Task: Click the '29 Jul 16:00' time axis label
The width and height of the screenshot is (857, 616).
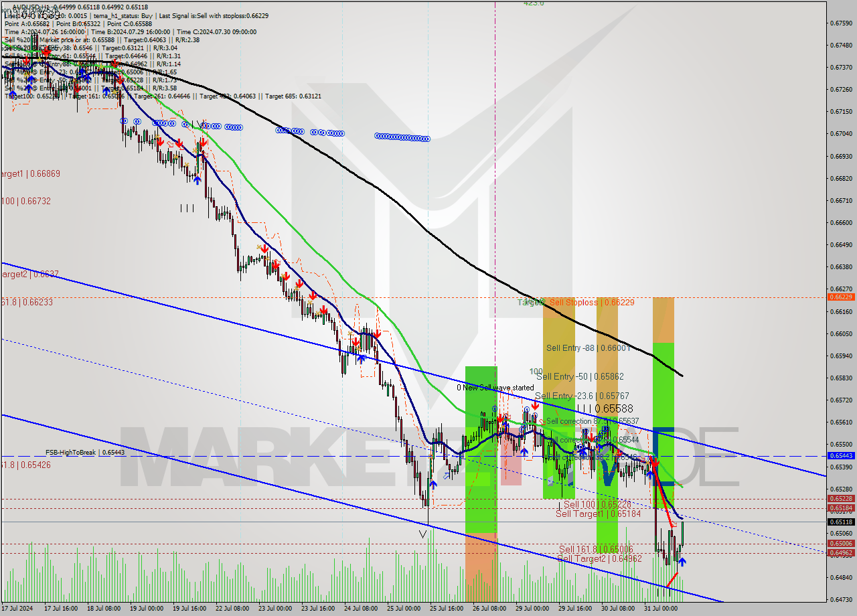Action: pos(574,609)
